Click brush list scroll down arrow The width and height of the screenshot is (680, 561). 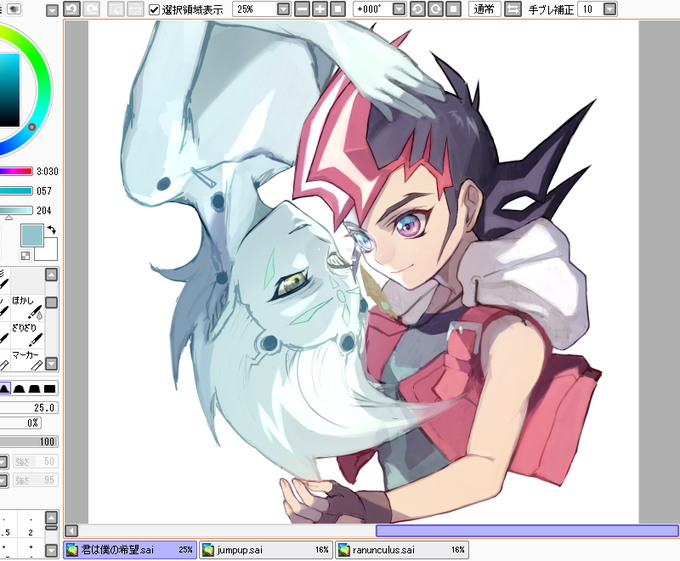52,364
